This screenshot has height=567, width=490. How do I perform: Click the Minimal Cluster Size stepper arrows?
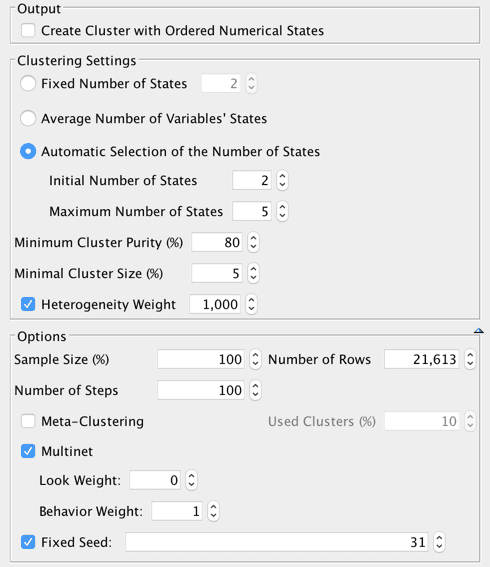(253, 273)
